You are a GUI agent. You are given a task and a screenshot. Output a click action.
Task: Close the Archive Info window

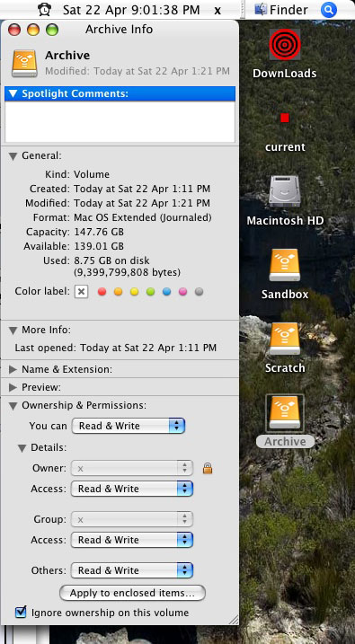14,30
